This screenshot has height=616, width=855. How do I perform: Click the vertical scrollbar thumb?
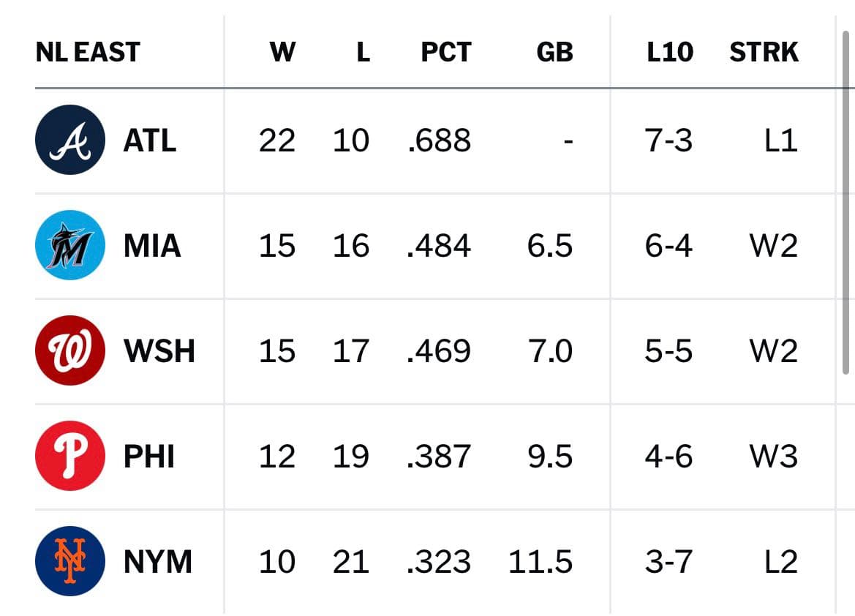tap(845, 203)
